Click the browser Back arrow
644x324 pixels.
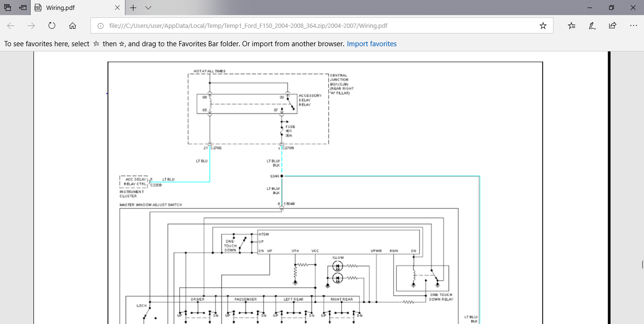[x=10, y=25]
